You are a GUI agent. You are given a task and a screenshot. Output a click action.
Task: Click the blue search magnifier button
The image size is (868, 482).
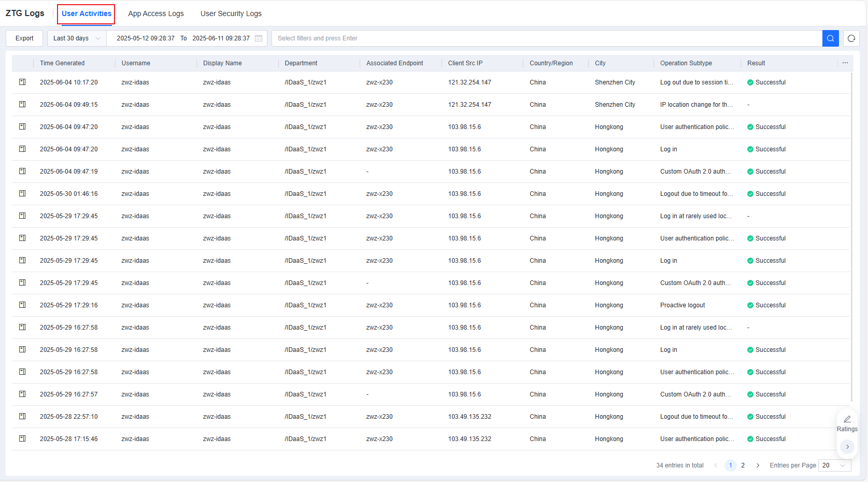point(830,38)
